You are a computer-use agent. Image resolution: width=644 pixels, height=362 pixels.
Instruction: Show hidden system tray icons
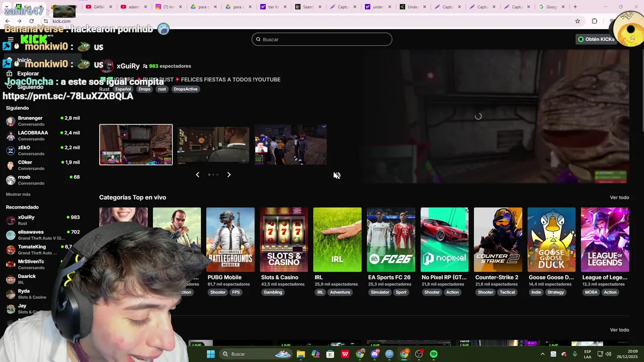pos(542,354)
